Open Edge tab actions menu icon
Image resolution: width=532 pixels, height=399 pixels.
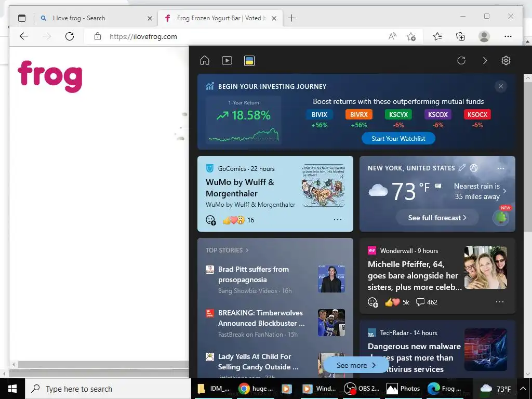point(22,18)
